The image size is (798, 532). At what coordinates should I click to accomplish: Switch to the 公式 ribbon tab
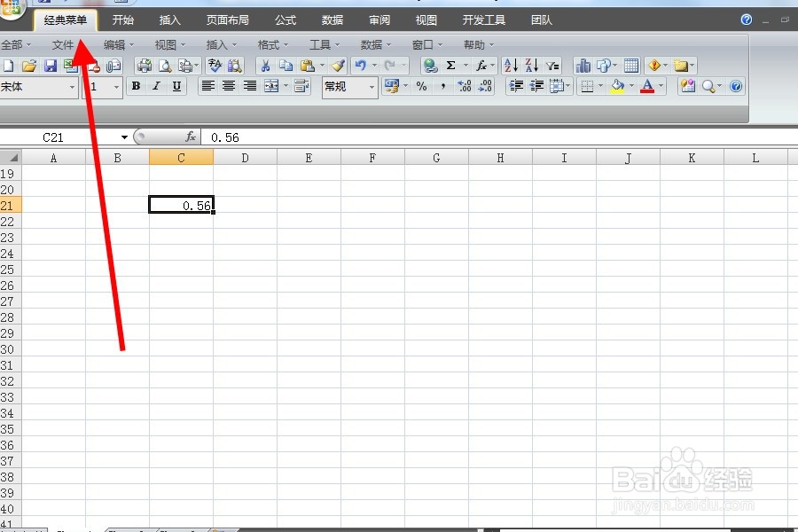pos(286,20)
